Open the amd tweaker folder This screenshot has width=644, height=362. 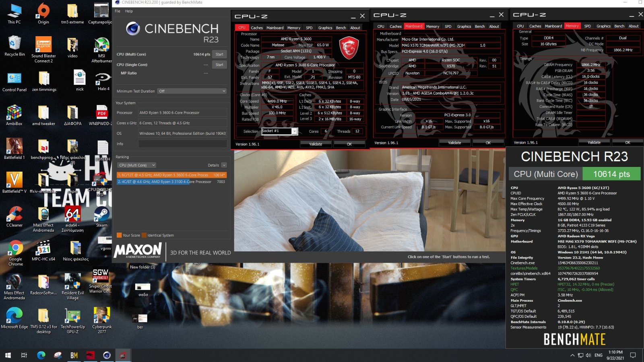[x=43, y=115]
